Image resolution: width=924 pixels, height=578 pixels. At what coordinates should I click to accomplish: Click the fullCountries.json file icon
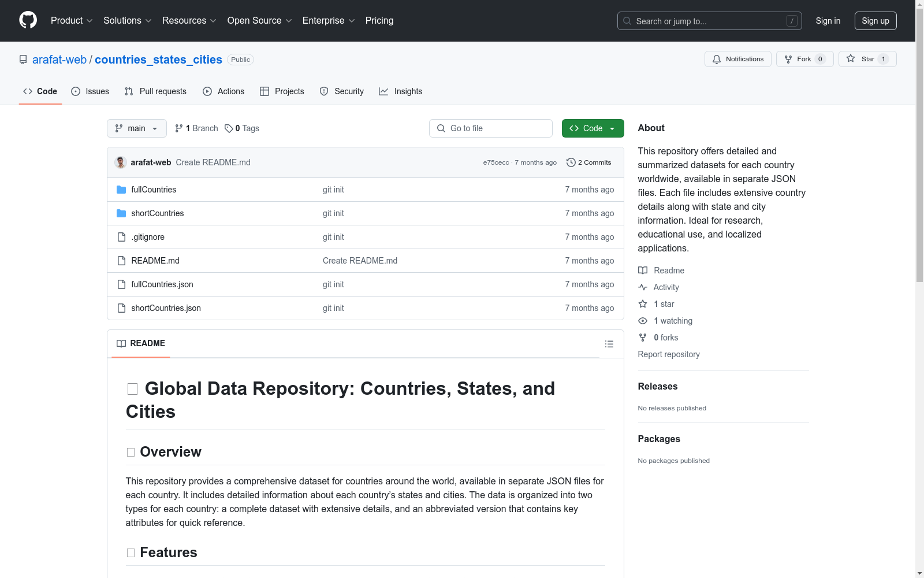121,284
